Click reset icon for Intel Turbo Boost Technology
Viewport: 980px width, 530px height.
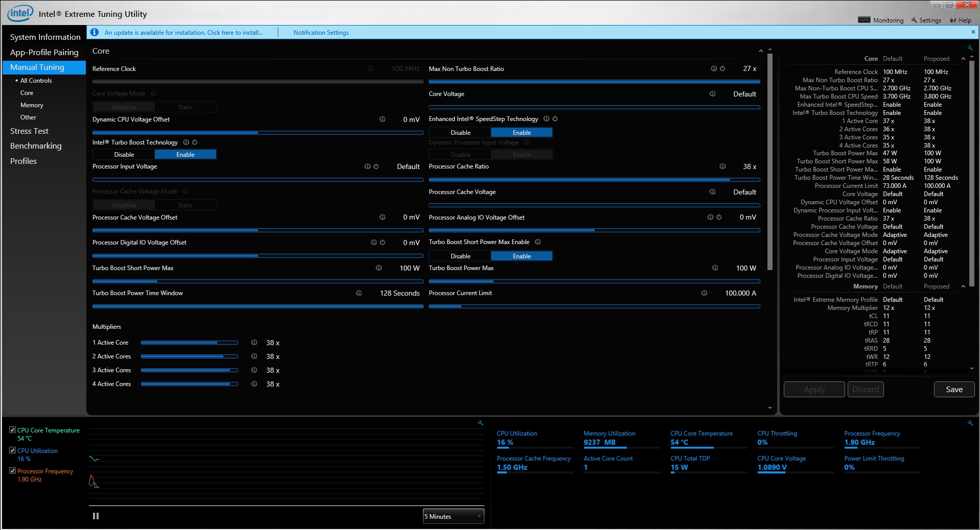click(195, 142)
